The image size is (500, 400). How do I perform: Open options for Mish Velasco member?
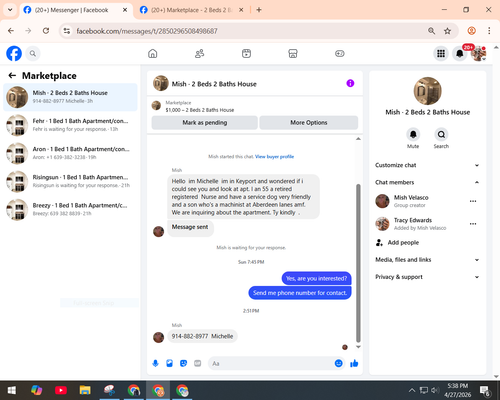[x=473, y=201]
